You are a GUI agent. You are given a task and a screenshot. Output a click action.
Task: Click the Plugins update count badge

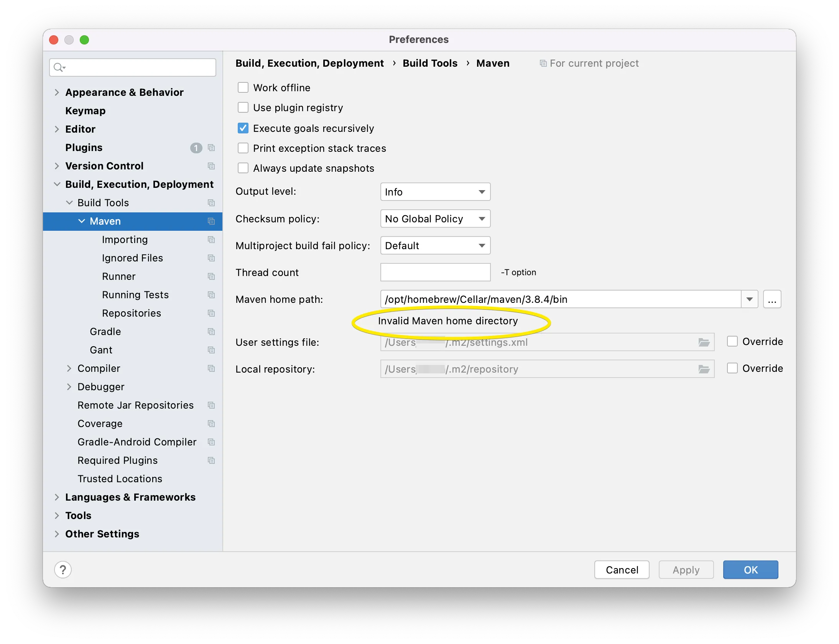[196, 148]
